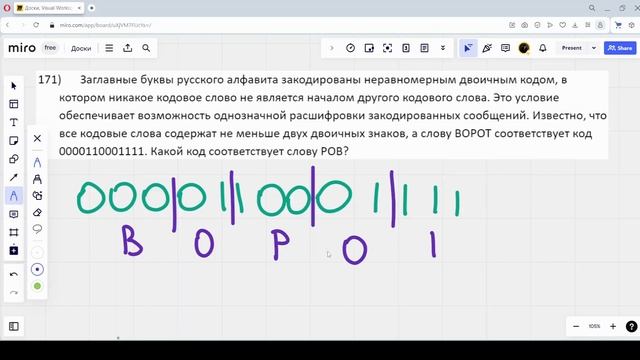Open Present options dropdown arrow

pyautogui.click(x=594, y=48)
